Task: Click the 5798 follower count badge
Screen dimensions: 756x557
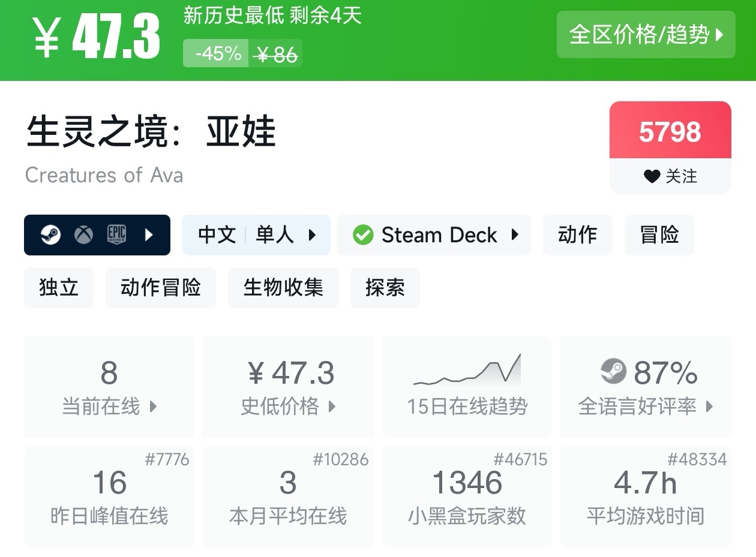Action: [670, 132]
